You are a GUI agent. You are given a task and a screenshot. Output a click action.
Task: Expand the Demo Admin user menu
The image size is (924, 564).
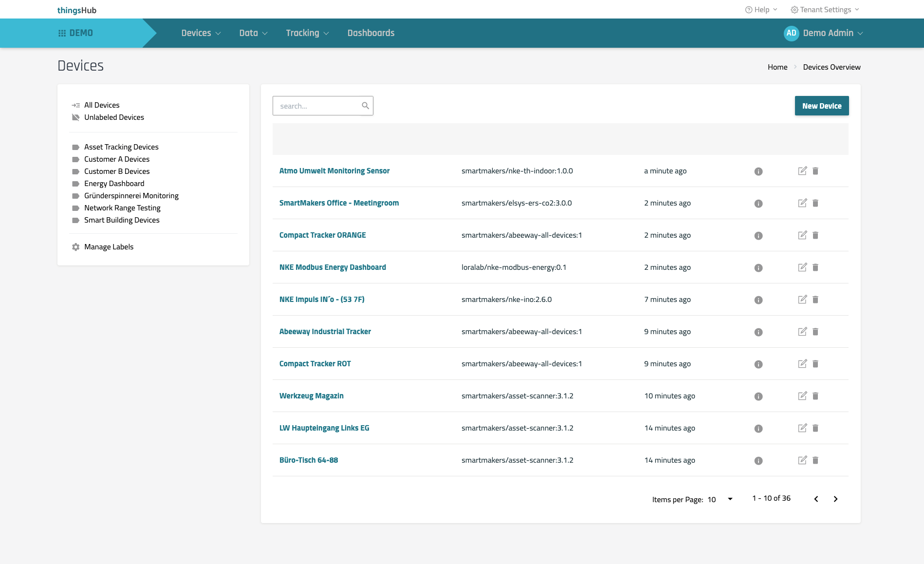(x=824, y=33)
